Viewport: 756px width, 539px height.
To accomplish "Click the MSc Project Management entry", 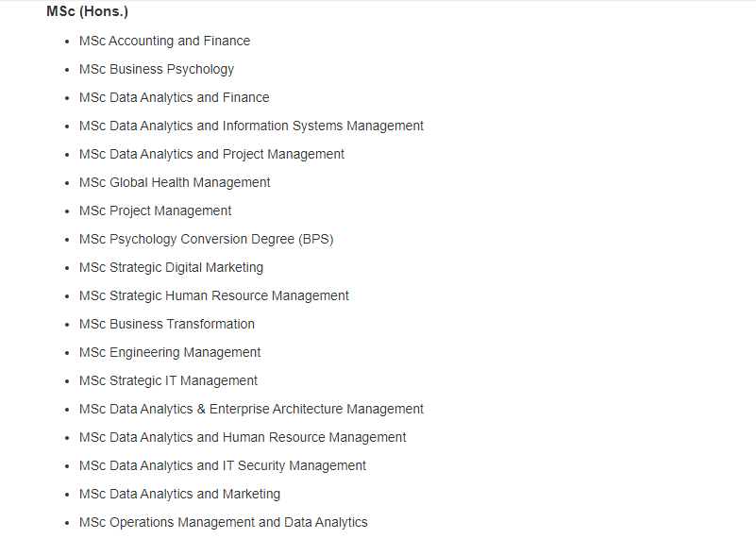I will tap(155, 211).
